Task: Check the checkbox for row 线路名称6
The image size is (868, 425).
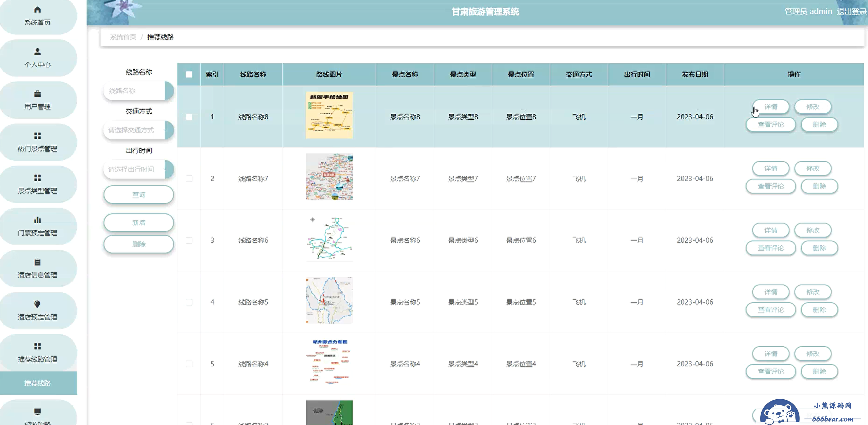Action: 189,240
